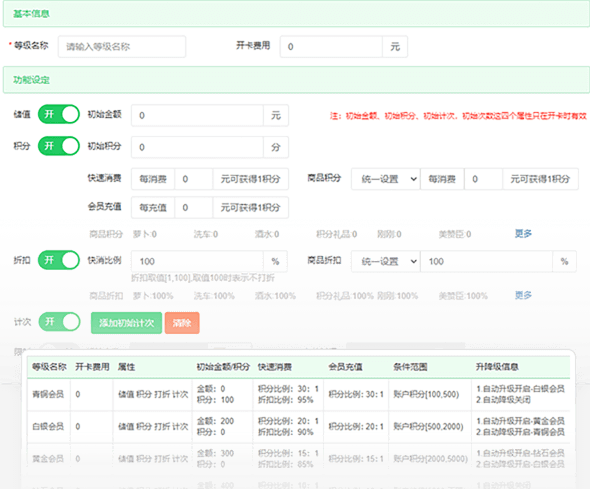
Task: Focus the 等级名称 input field
Action: (x=122, y=47)
